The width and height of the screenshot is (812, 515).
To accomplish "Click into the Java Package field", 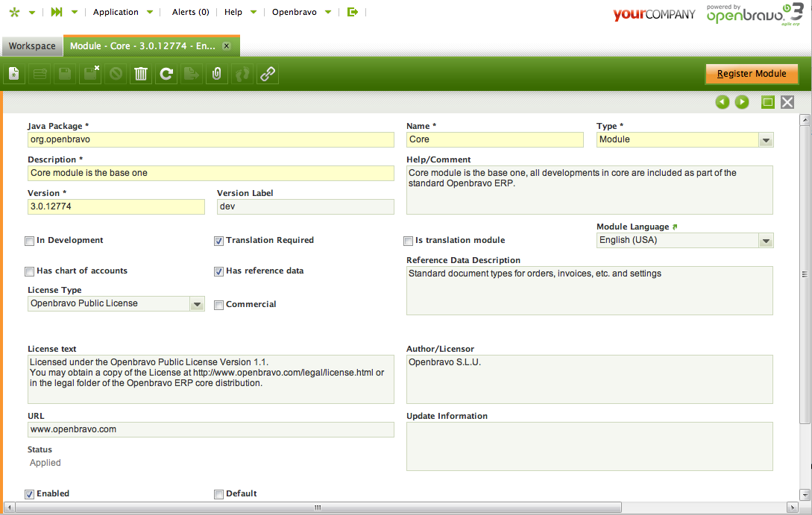I will click(x=210, y=139).
